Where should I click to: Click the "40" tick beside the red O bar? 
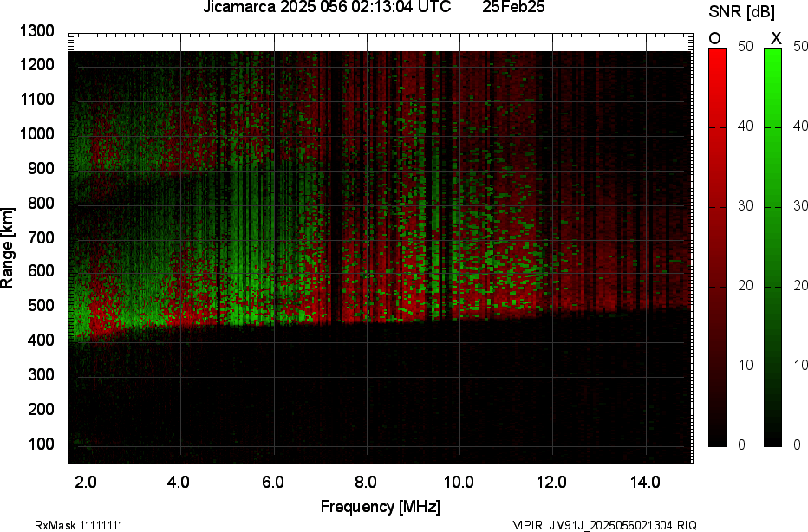745,127
